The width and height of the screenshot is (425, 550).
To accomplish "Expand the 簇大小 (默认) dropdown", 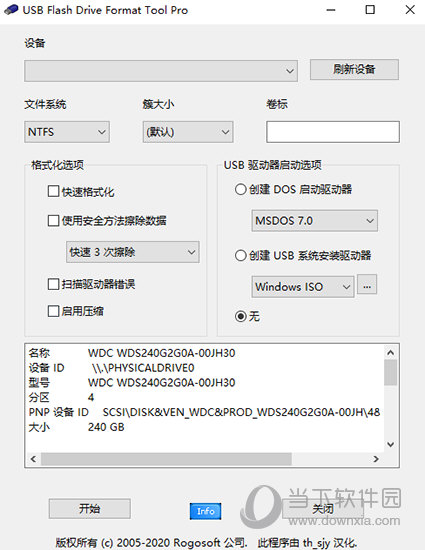I will coord(188,132).
